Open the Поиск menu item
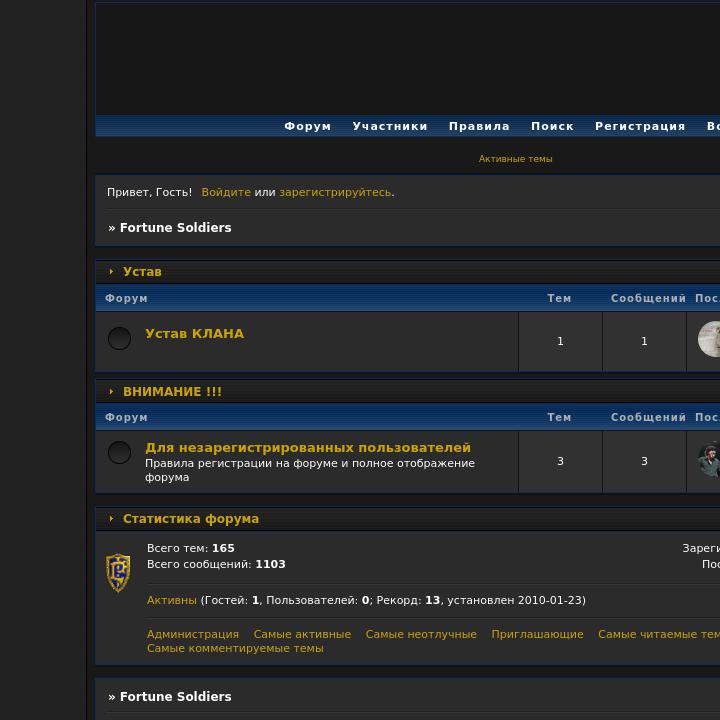 pyautogui.click(x=552, y=126)
